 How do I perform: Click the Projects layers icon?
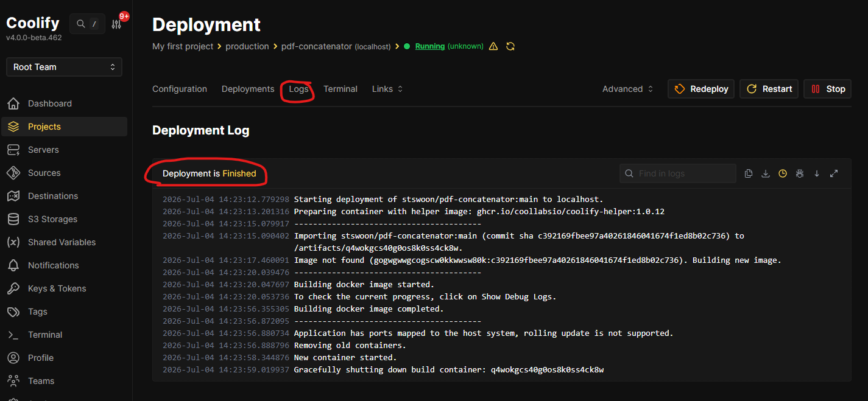(13, 127)
